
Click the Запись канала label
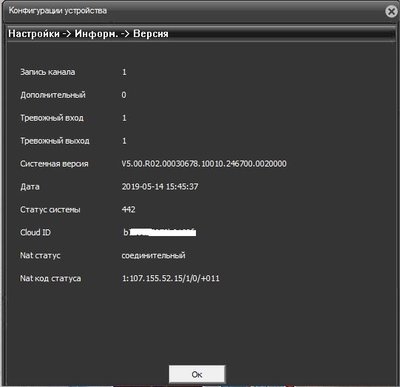click(x=48, y=72)
